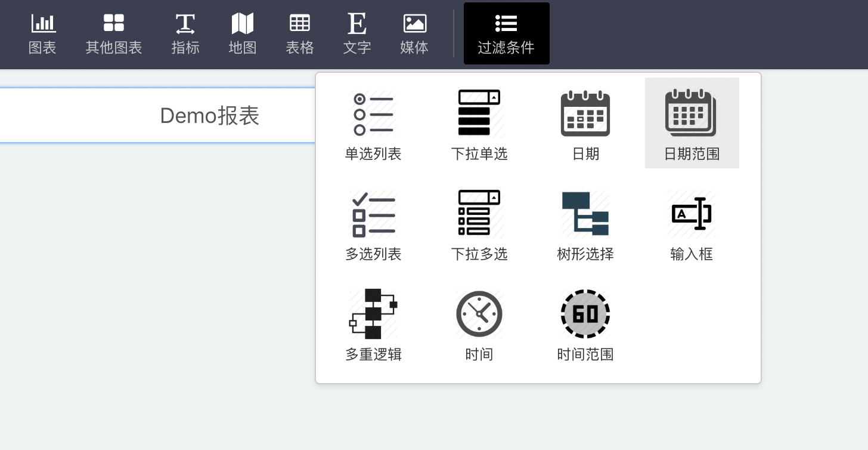Insert the 树形选择 tree selection filter

coord(585,223)
